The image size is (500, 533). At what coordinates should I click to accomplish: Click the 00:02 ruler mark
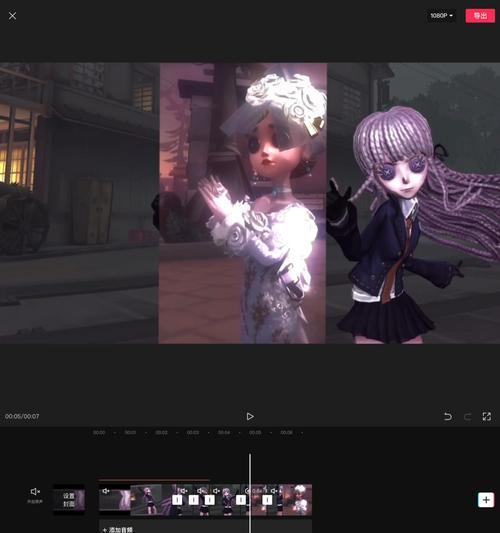[x=161, y=433]
